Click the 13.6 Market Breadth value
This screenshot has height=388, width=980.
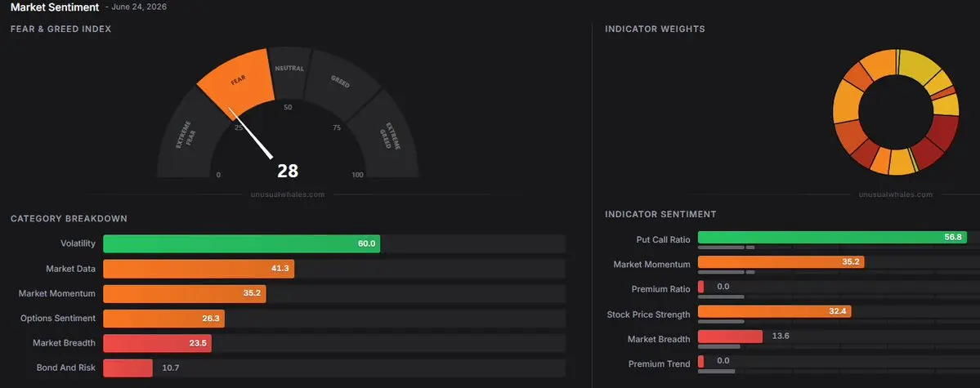tap(781, 337)
